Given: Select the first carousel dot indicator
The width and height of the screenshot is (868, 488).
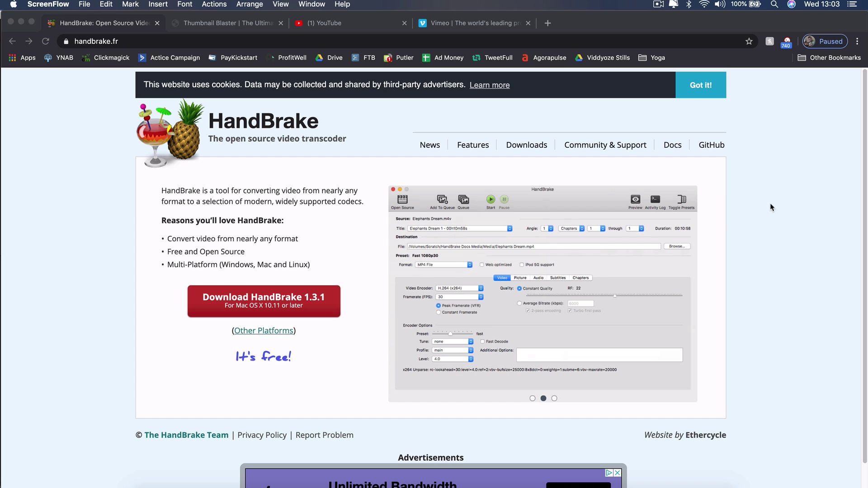Looking at the screenshot, I should pyautogui.click(x=533, y=398).
